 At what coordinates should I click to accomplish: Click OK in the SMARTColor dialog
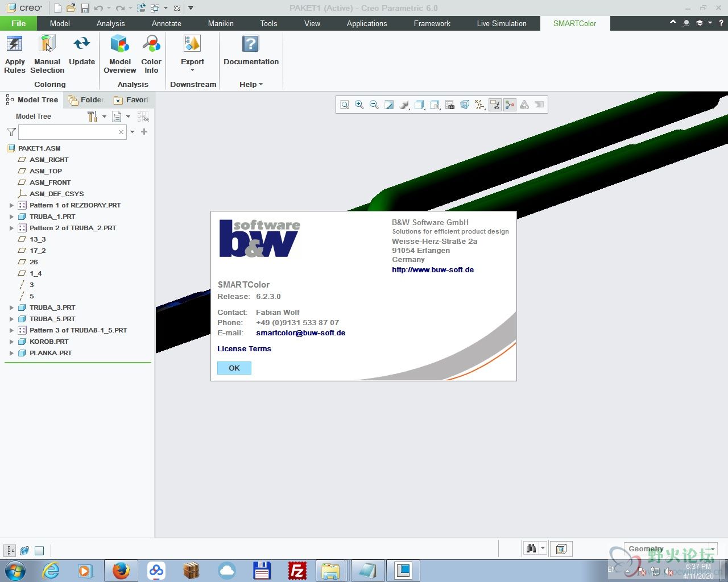(234, 368)
